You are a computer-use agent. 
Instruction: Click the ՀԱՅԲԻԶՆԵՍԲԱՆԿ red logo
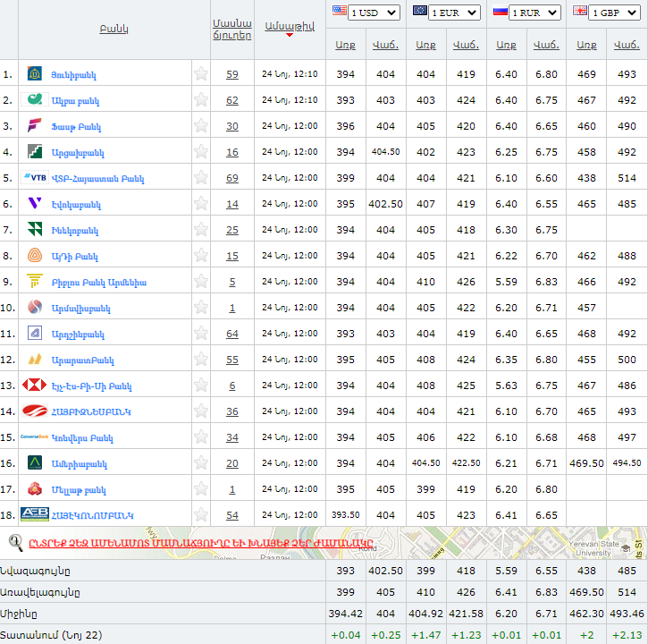pos(35,411)
